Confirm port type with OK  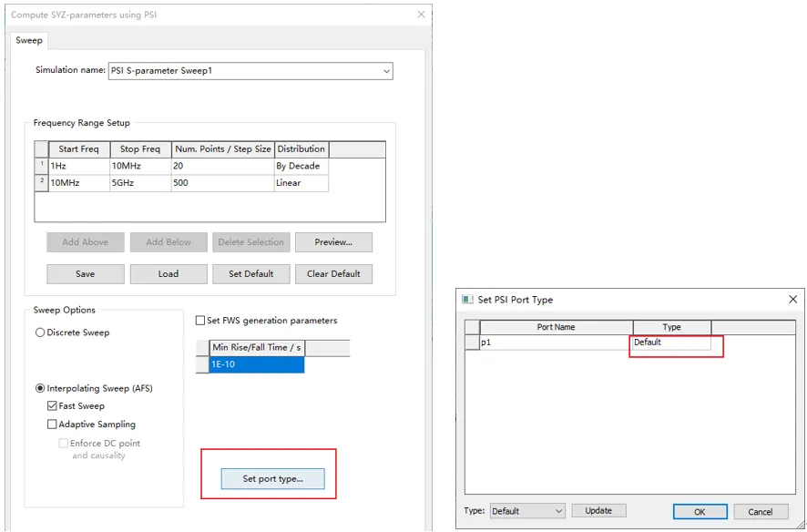700,511
